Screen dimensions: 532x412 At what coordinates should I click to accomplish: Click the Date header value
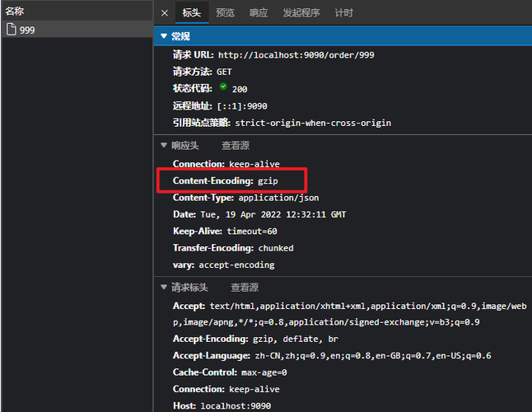[273, 214]
